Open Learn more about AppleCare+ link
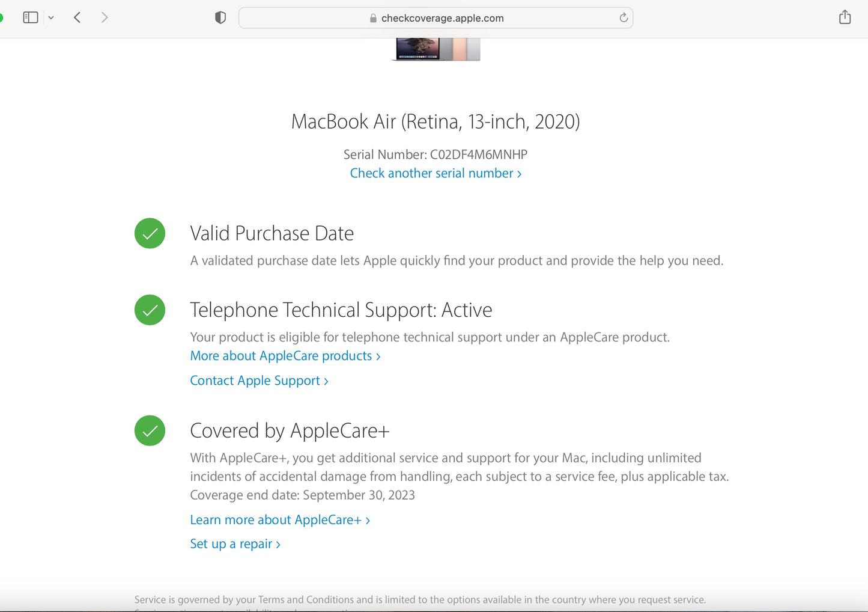The image size is (868, 612). 280,520
